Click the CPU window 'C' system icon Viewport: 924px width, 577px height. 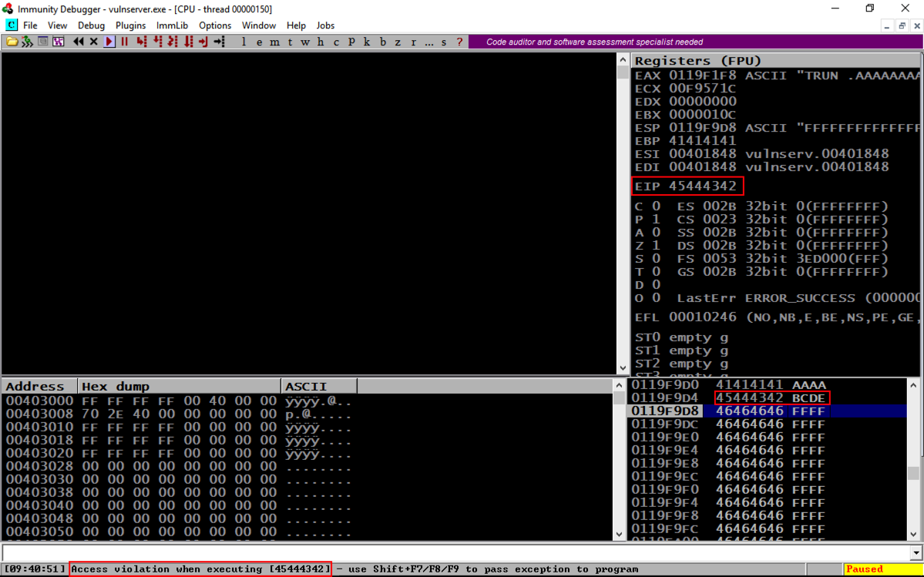point(12,25)
